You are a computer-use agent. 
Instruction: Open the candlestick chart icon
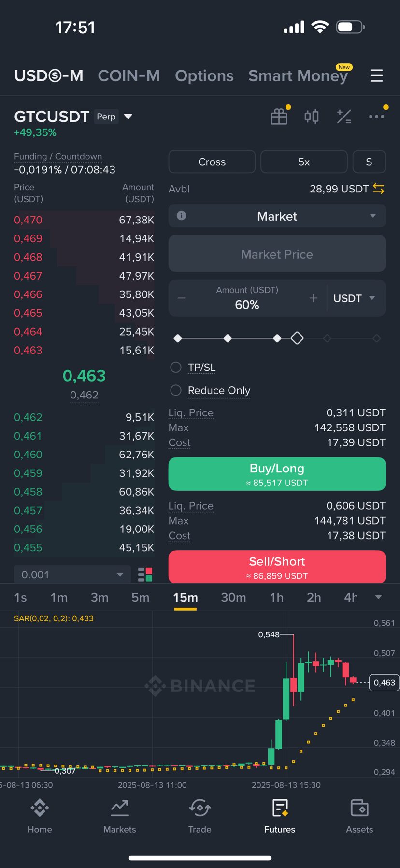(312, 117)
